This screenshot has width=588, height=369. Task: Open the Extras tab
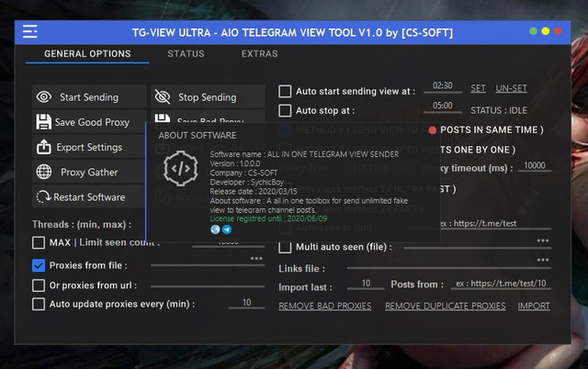point(259,54)
